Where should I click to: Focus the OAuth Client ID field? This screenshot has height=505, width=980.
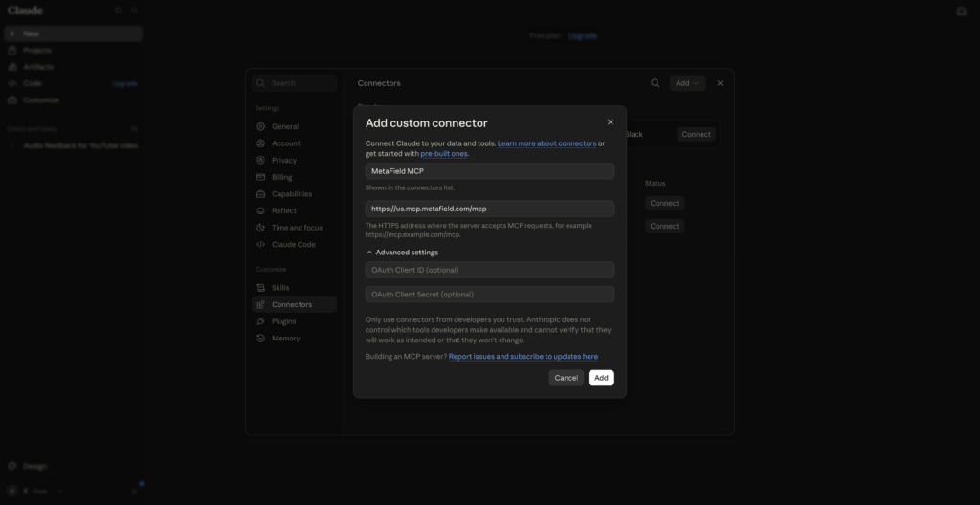click(489, 270)
